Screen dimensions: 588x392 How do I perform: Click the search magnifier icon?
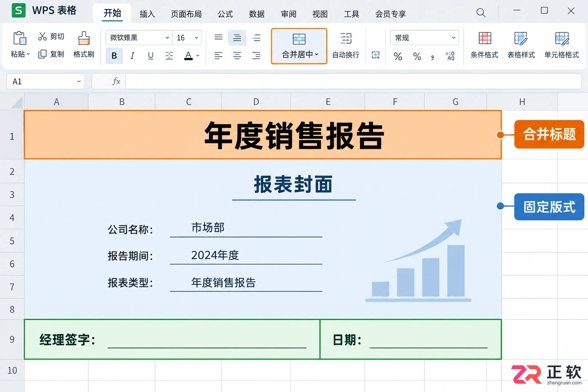click(x=481, y=13)
